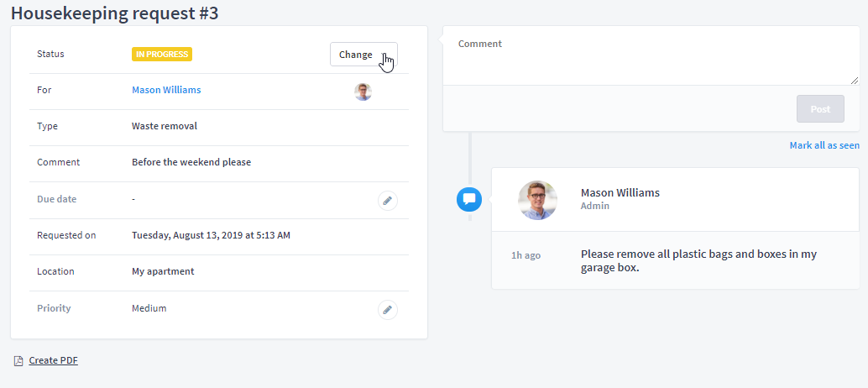
Task: Click PDF file icon beside Create PDF
Action: click(18, 361)
